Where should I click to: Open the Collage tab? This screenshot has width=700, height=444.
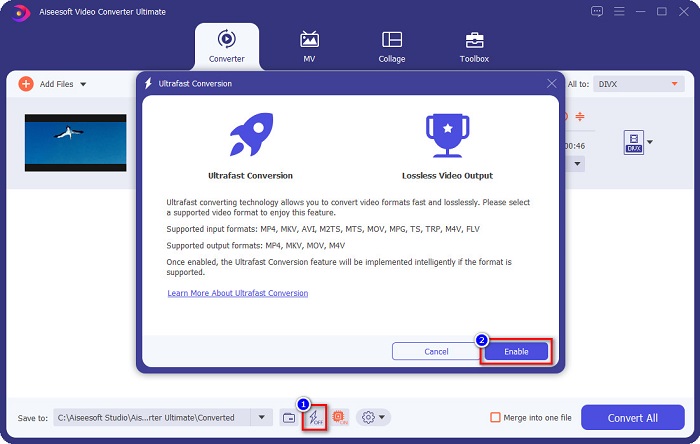tap(392, 46)
